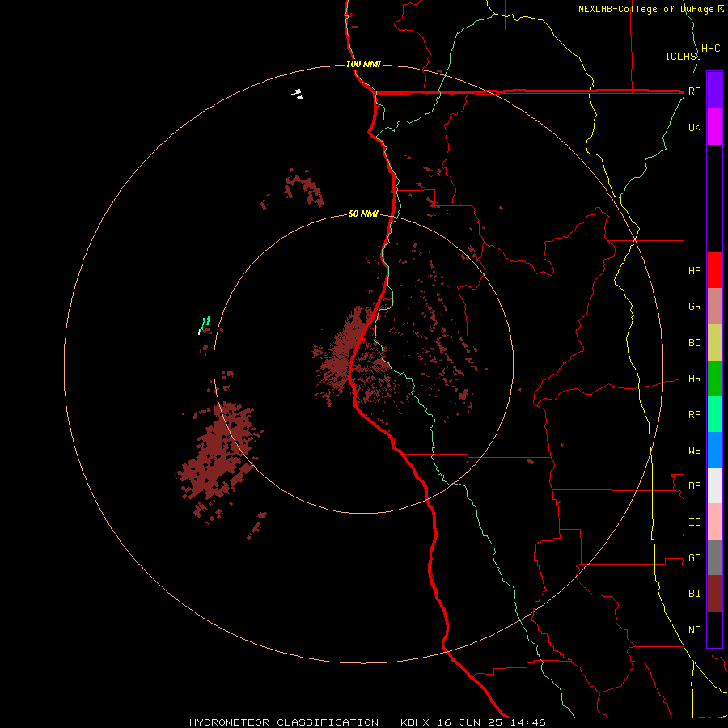Viewport: 728px width, 728px height.
Task: Click the NEXLAB-College of DuPage credit text
Action: coord(647,9)
